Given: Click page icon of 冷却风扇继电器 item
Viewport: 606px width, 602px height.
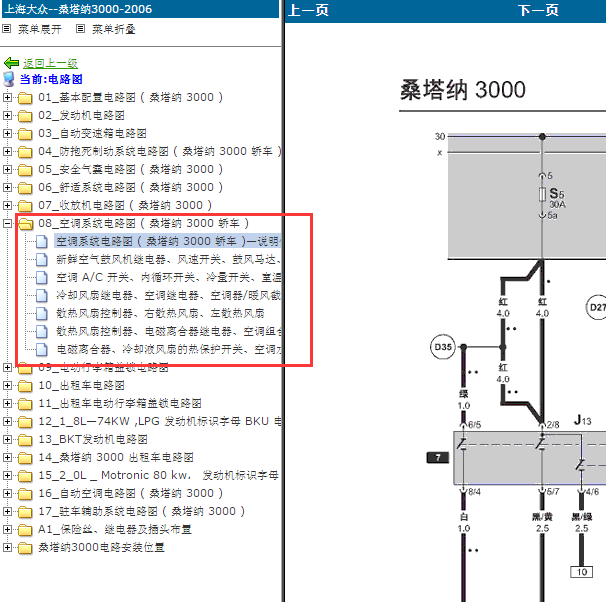Looking at the screenshot, I should coord(42,296).
